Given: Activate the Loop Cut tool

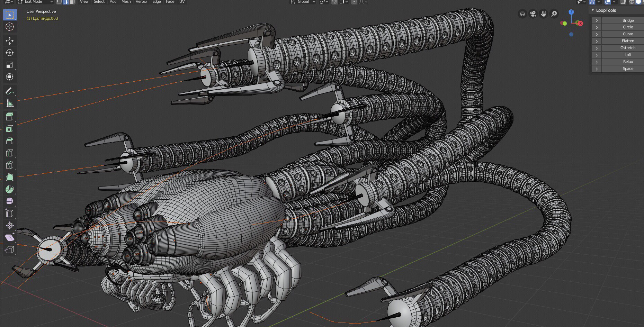Looking at the screenshot, I should (x=10, y=153).
